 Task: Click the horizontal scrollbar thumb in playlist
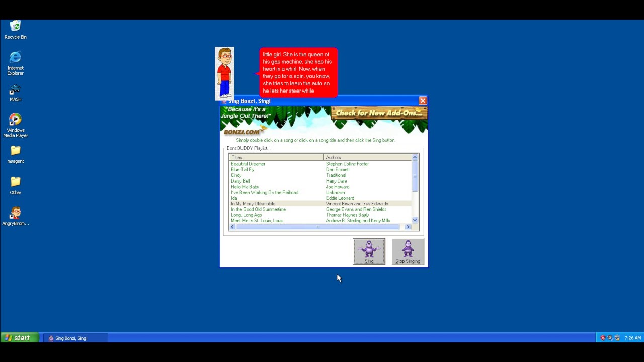click(x=318, y=227)
